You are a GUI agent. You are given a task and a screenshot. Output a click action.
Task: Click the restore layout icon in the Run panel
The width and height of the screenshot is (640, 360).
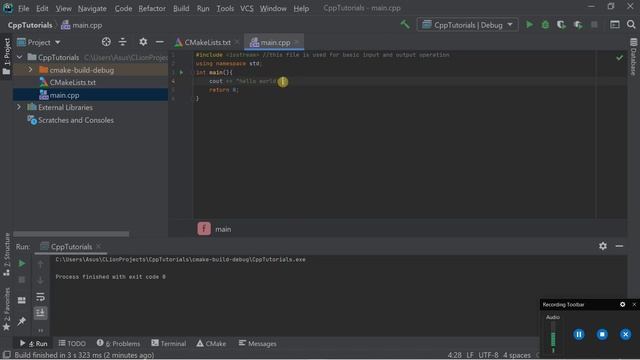(22, 300)
